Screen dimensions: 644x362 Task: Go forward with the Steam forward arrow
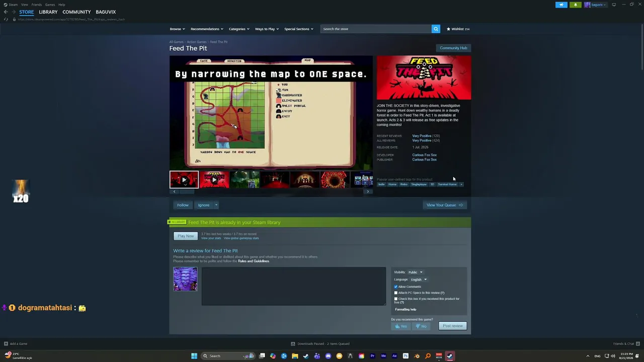[14, 12]
